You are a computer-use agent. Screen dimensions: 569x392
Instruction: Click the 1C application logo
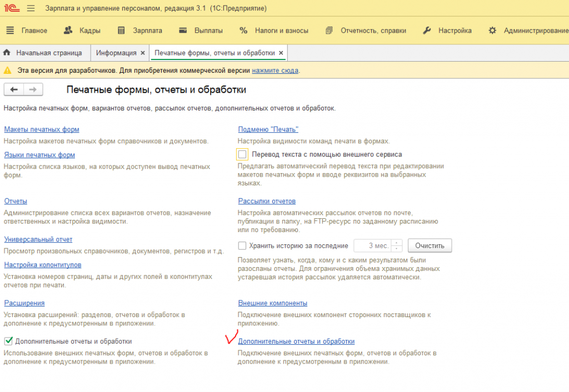[12, 8]
